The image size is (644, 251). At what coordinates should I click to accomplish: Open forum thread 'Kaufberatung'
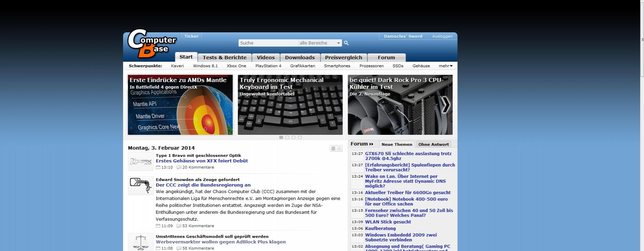point(380,228)
